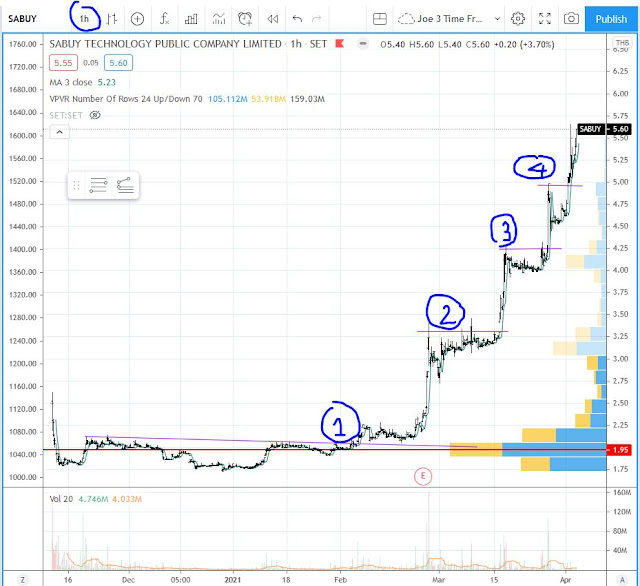Click the 5.55 sell price box
This screenshot has height=586, width=640.
(x=63, y=63)
